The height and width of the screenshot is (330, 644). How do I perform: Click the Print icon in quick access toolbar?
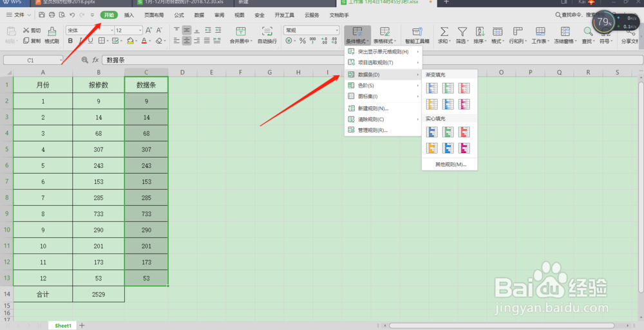pyautogui.click(x=52, y=15)
